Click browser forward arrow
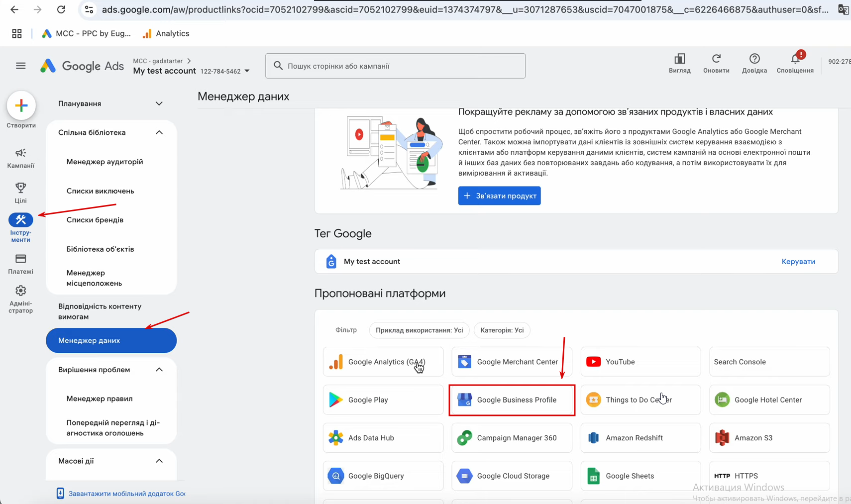 pos(38,9)
